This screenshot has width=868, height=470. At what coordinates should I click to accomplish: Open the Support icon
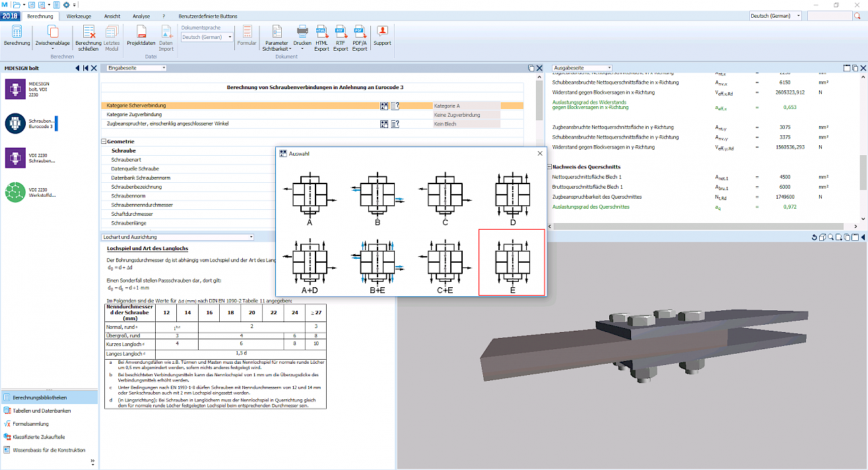tap(382, 31)
